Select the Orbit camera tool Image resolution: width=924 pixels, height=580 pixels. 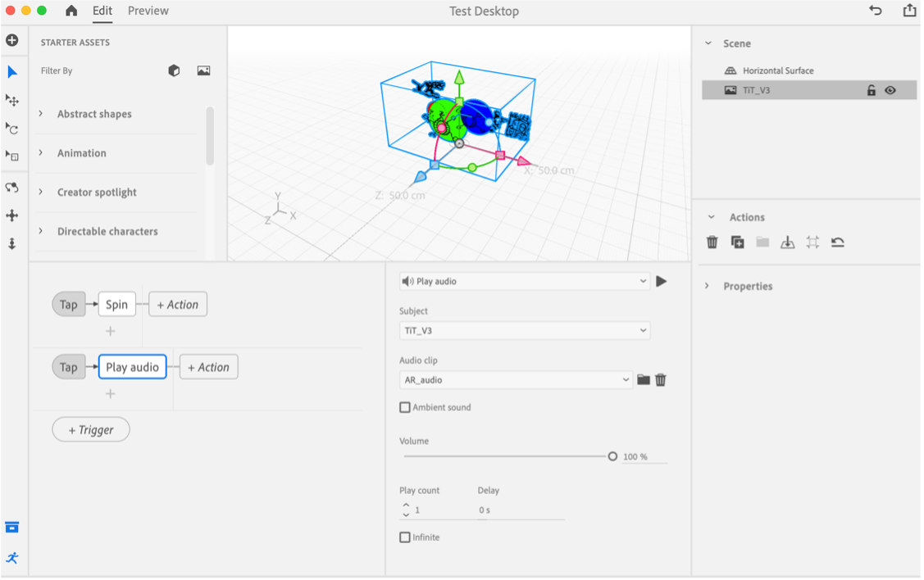[12, 188]
